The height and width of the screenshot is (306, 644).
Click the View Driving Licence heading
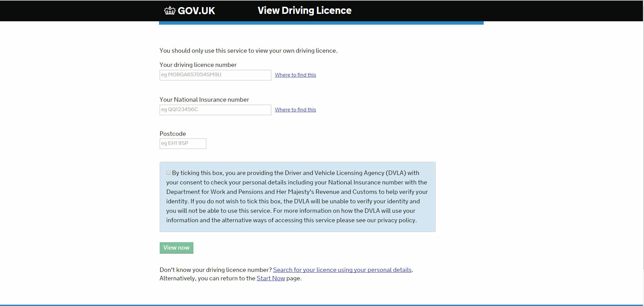(304, 10)
